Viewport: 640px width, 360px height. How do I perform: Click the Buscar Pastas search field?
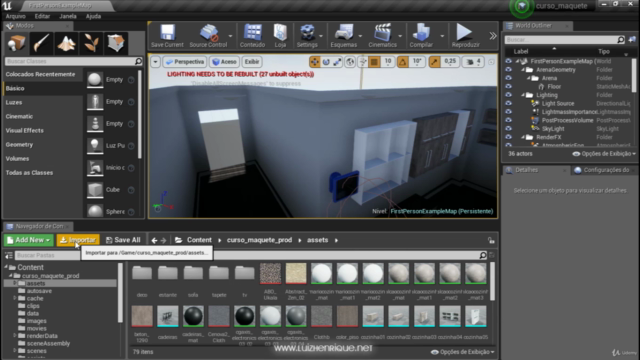[x=47, y=256]
